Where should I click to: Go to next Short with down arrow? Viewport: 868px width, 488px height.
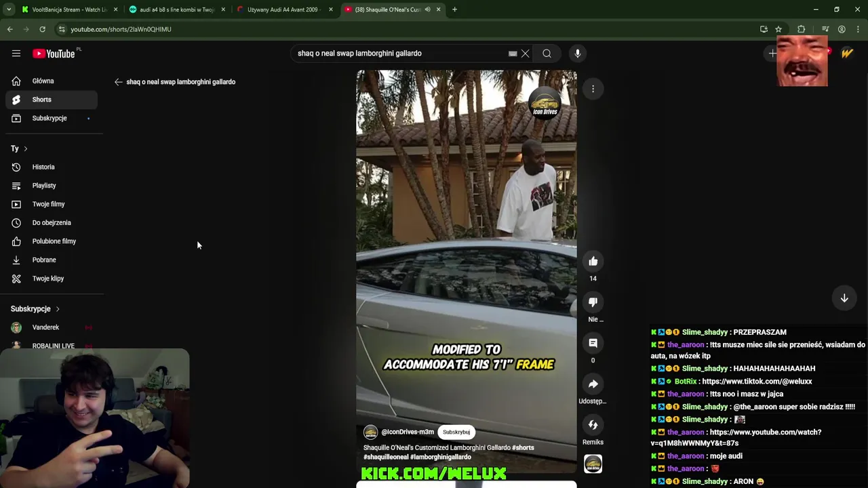pos(844,298)
